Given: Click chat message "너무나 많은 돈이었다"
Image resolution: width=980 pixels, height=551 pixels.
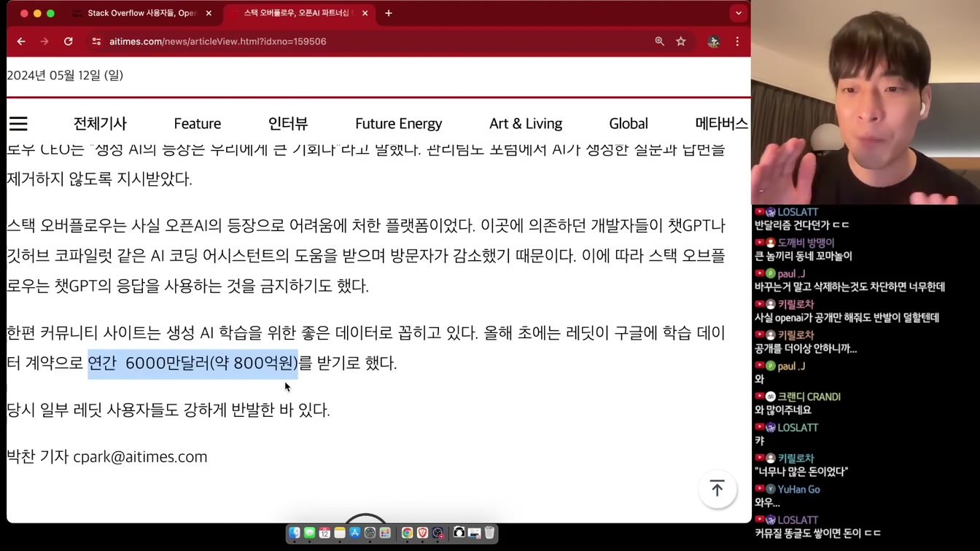Looking at the screenshot, I should point(801,472).
